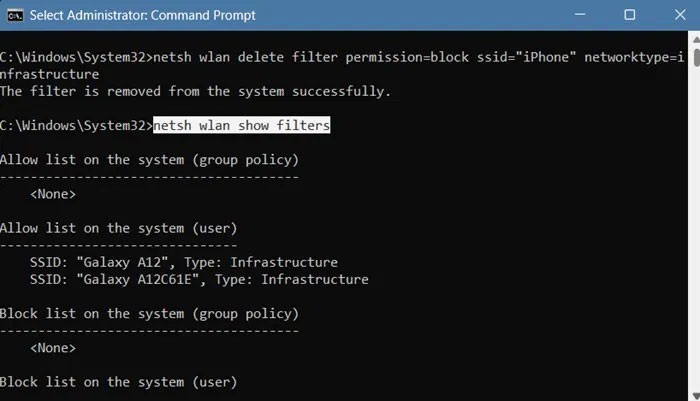Click 'Allow list on the system (user)' heading
This screenshot has height=401, width=700.
pyautogui.click(x=118, y=228)
